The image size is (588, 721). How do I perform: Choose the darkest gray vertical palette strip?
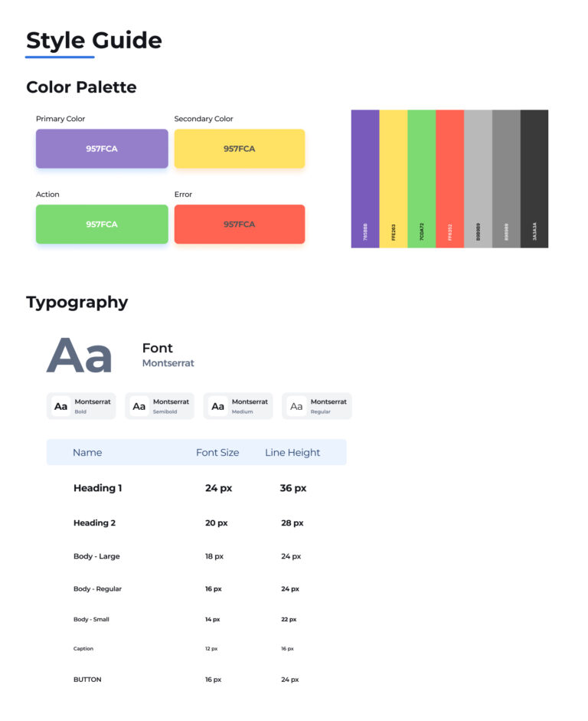534,179
